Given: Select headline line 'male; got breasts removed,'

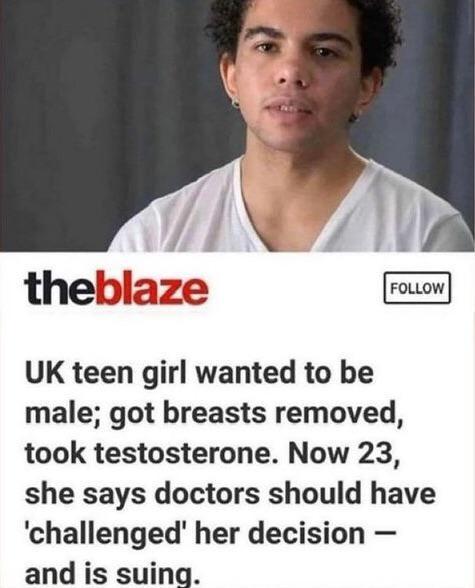Looking at the screenshot, I should pyautogui.click(x=214, y=414).
